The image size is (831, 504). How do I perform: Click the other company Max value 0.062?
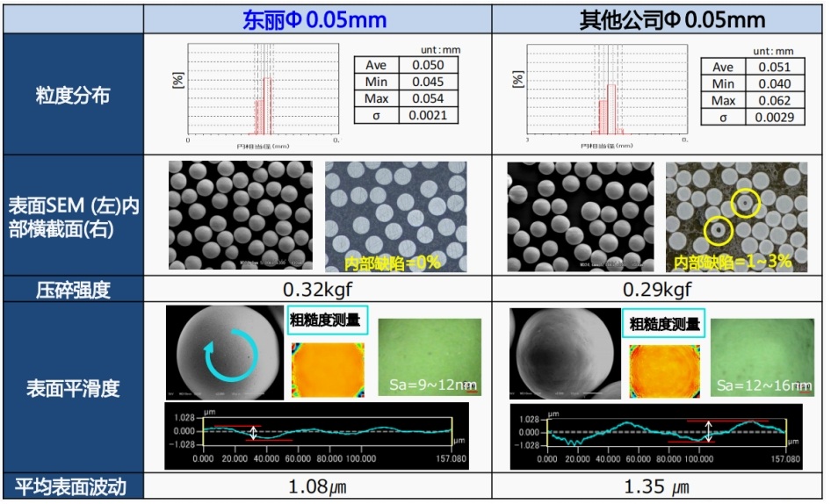click(x=774, y=100)
